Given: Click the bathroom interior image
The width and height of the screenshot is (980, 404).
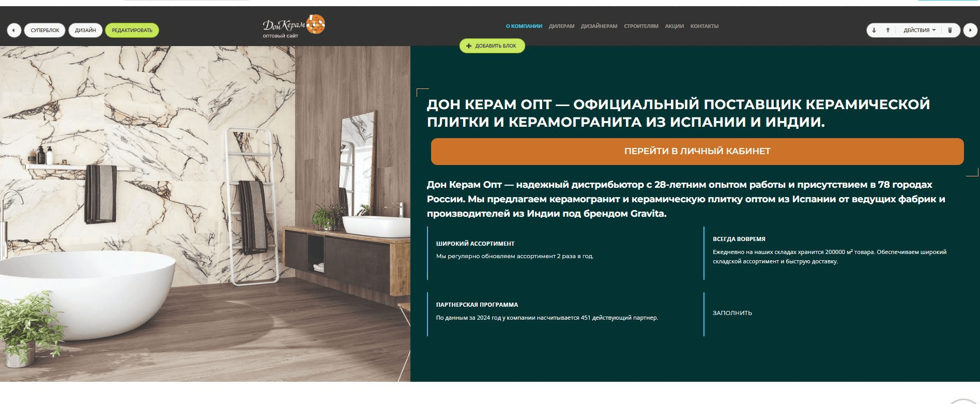Looking at the screenshot, I should 205,214.
